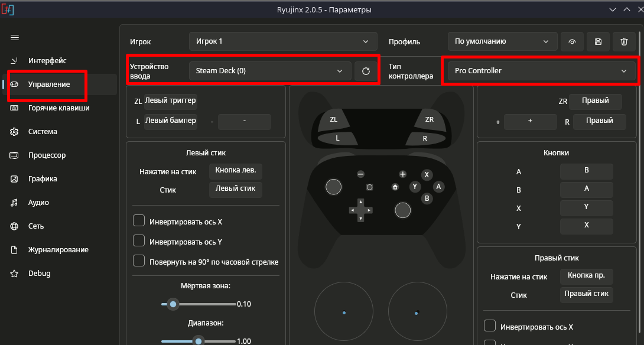This screenshot has width=644, height=345.
Task: Click the hamburger menu icon in sidebar
Action: 15,37
